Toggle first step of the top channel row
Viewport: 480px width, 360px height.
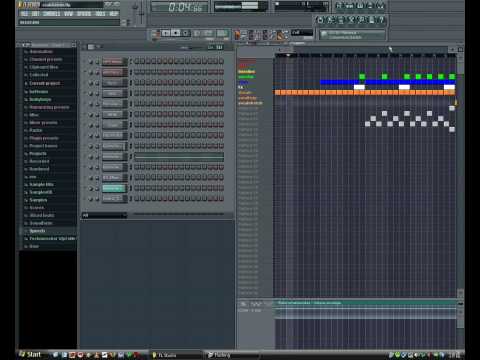(137, 61)
